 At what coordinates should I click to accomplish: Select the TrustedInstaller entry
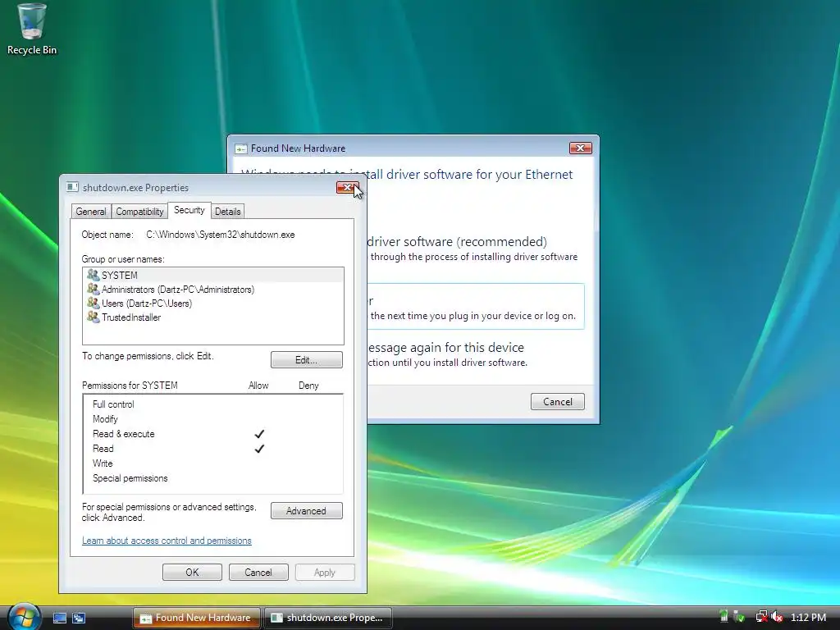[213, 317]
